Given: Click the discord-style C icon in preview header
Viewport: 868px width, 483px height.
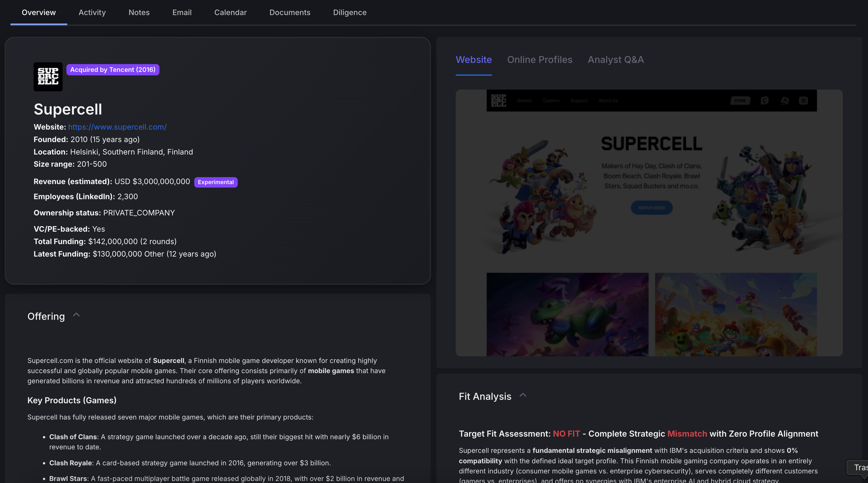Looking at the screenshot, I should (765, 100).
